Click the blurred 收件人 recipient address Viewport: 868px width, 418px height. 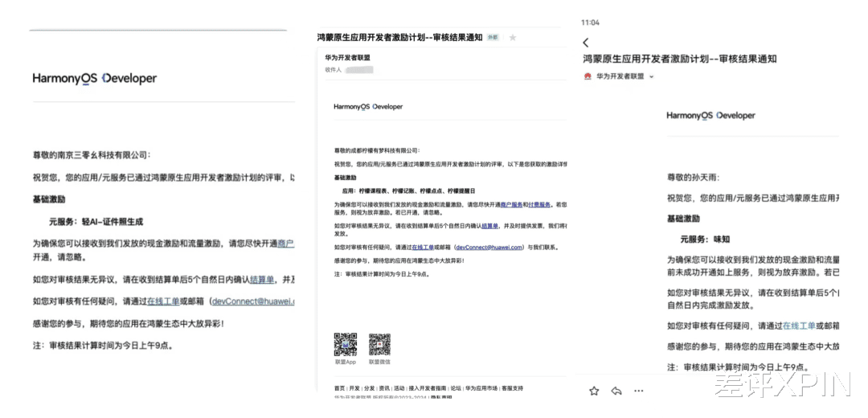(x=358, y=70)
